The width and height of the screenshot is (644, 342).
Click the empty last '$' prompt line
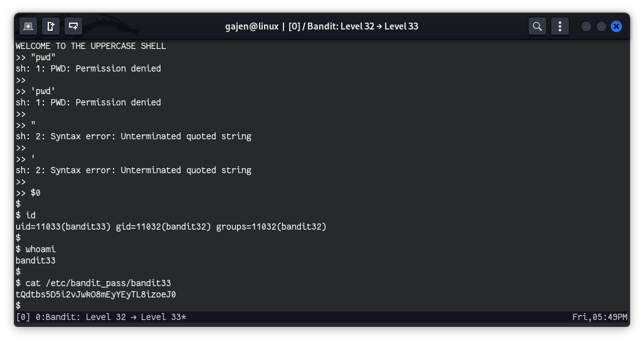pyautogui.click(x=18, y=306)
